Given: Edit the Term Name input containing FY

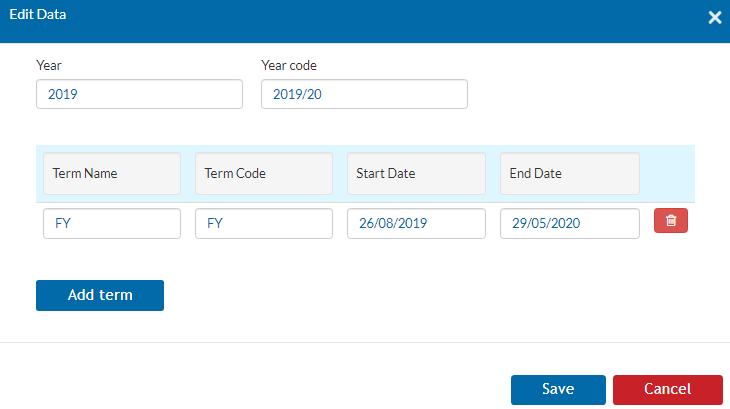Looking at the screenshot, I should coord(112,223).
